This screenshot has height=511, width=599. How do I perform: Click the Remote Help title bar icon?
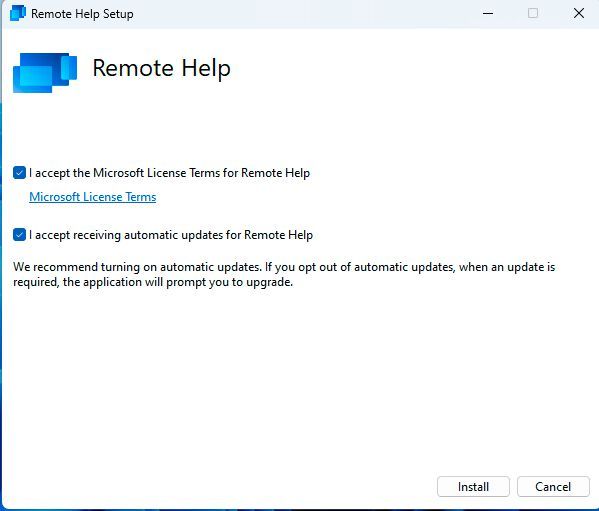pyautogui.click(x=18, y=13)
